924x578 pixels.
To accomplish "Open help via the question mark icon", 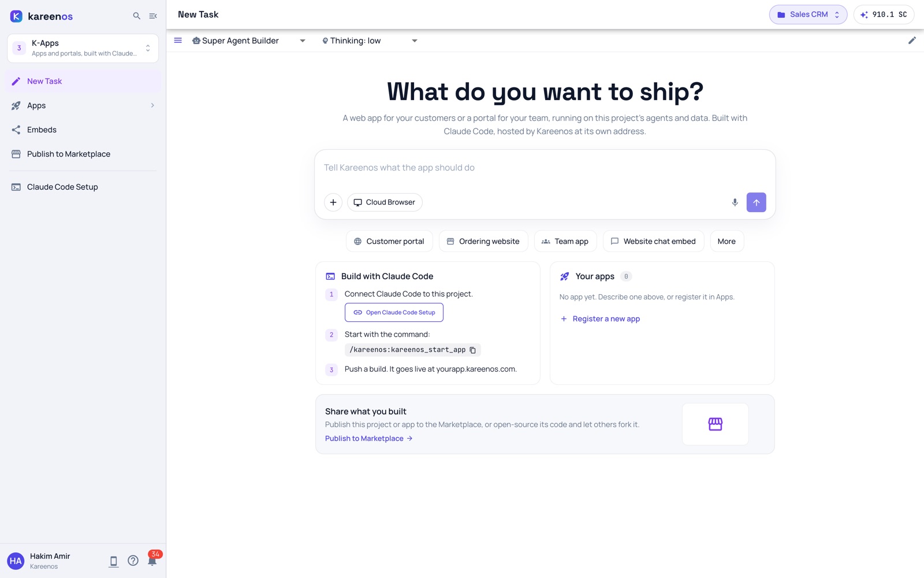I will pyautogui.click(x=133, y=561).
